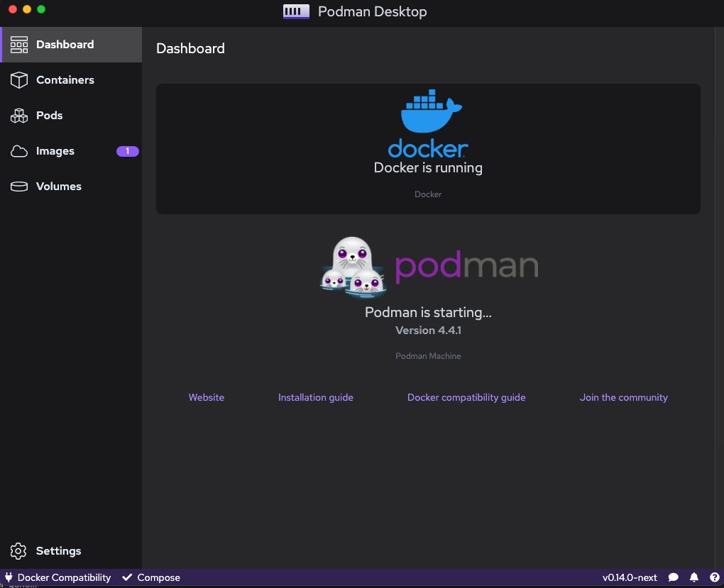
Task: Click the help question mark icon
Action: click(715, 577)
